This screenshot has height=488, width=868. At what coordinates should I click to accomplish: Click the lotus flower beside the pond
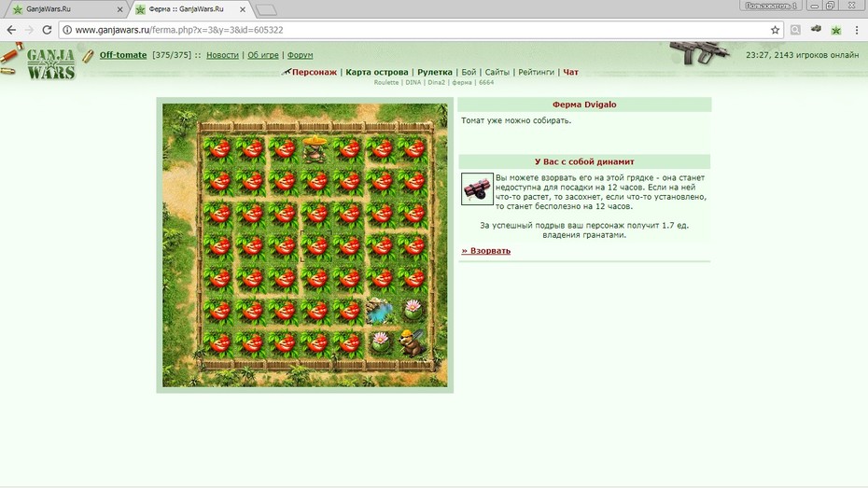(x=413, y=309)
